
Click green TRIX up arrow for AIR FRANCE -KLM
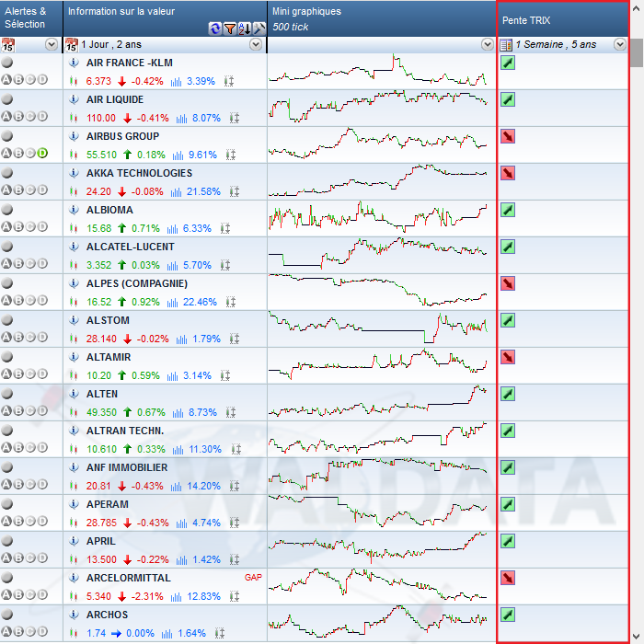pos(508,63)
